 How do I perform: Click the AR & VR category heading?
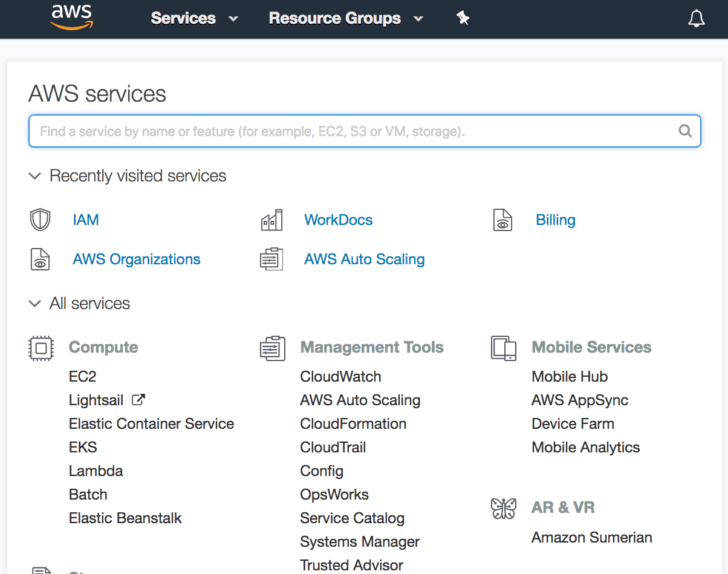tap(563, 507)
